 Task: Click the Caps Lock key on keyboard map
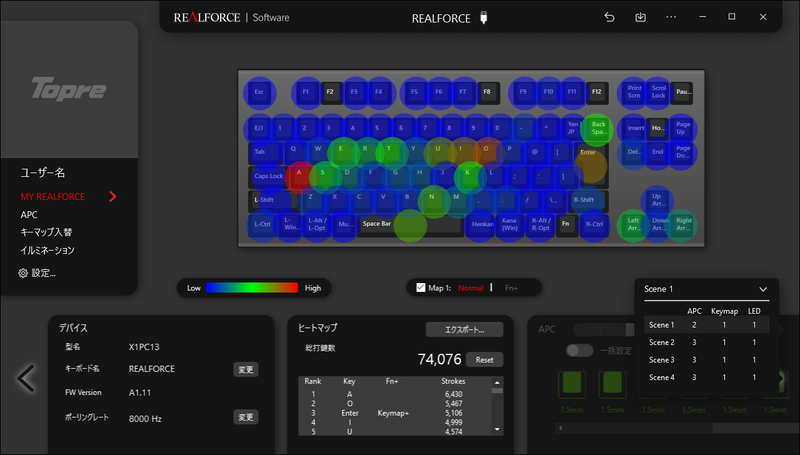(x=268, y=176)
